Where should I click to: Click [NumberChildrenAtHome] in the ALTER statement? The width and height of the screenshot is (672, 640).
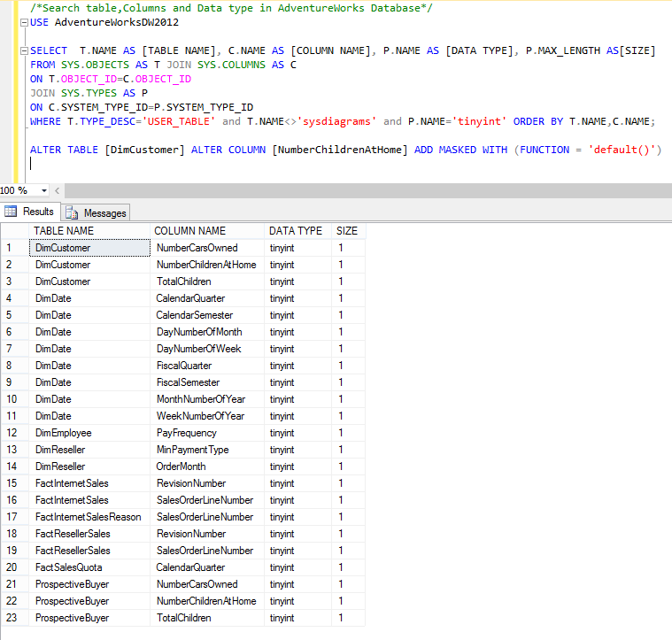tap(340, 150)
